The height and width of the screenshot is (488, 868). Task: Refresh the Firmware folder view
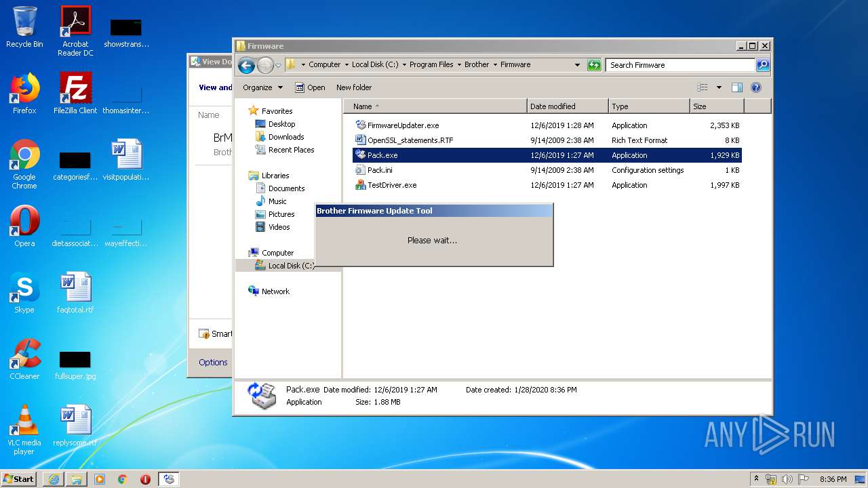pos(594,65)
